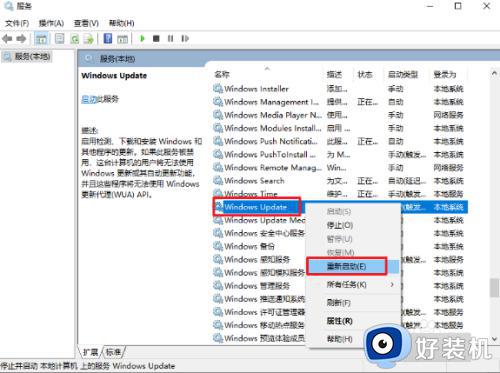Switch to the 标准 tab
The height and width of the screenshot is (373, 500).
click(x=114, y=352)
